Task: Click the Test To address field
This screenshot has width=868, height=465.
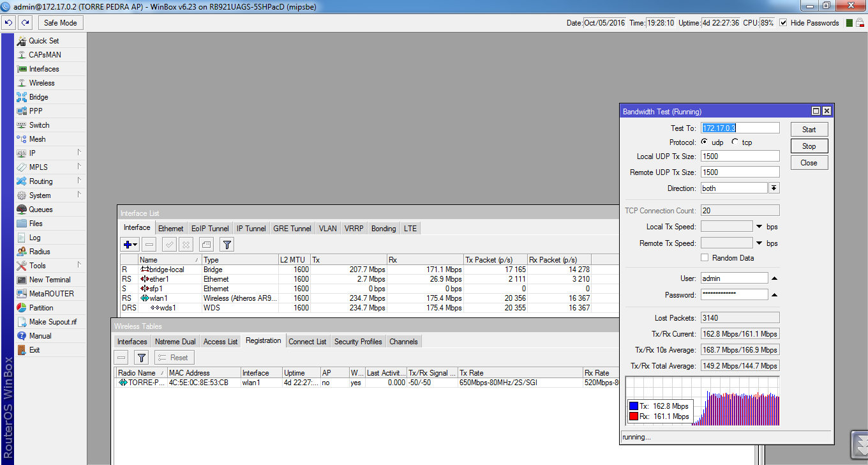Action: point(740,128)
